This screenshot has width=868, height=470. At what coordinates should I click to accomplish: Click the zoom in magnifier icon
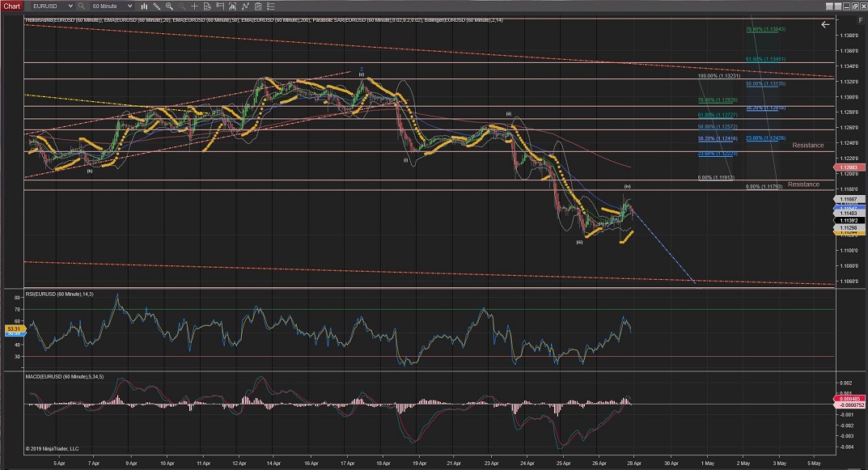(169, 6)
